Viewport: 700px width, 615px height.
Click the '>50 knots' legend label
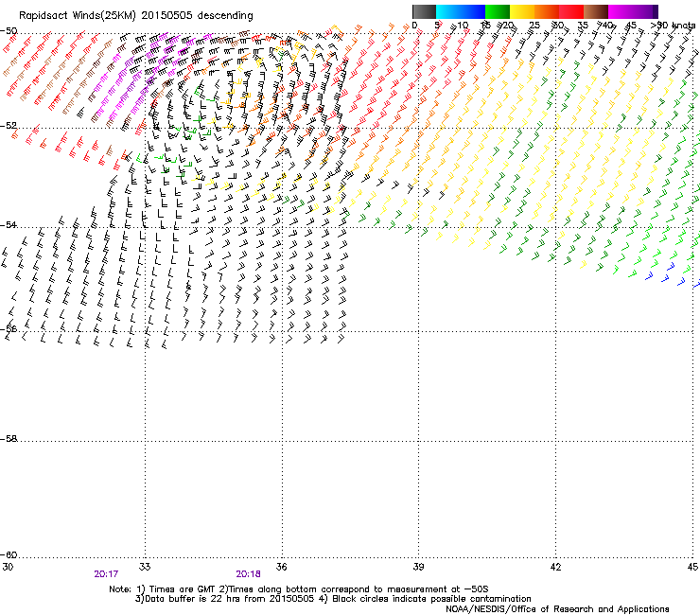(674, 26)
